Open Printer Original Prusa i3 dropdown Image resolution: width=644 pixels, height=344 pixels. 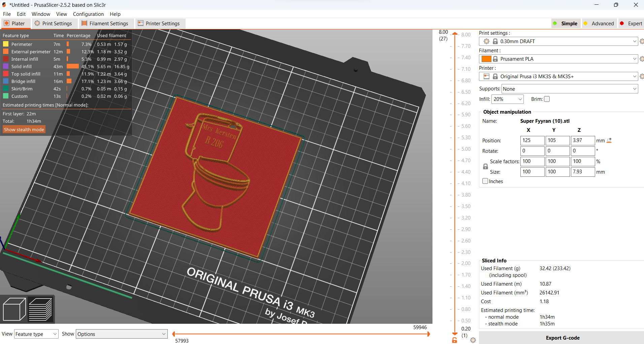point(558,77)
